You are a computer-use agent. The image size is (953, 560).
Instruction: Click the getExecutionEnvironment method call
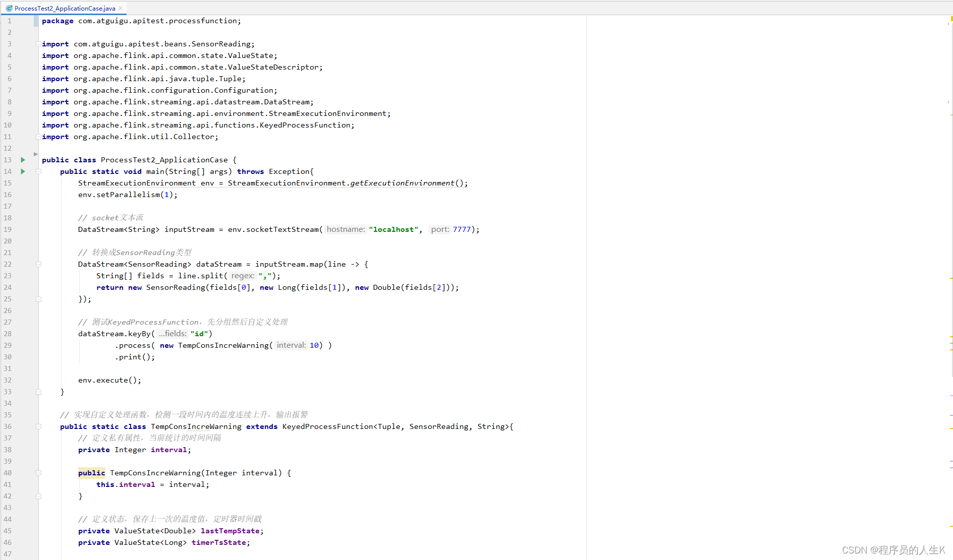(x=402, y=183)
